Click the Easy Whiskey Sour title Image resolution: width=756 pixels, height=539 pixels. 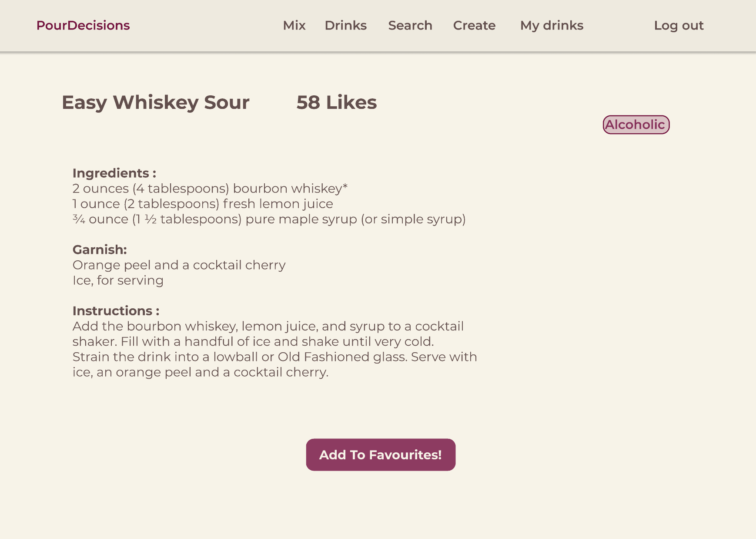pos(156,102)
